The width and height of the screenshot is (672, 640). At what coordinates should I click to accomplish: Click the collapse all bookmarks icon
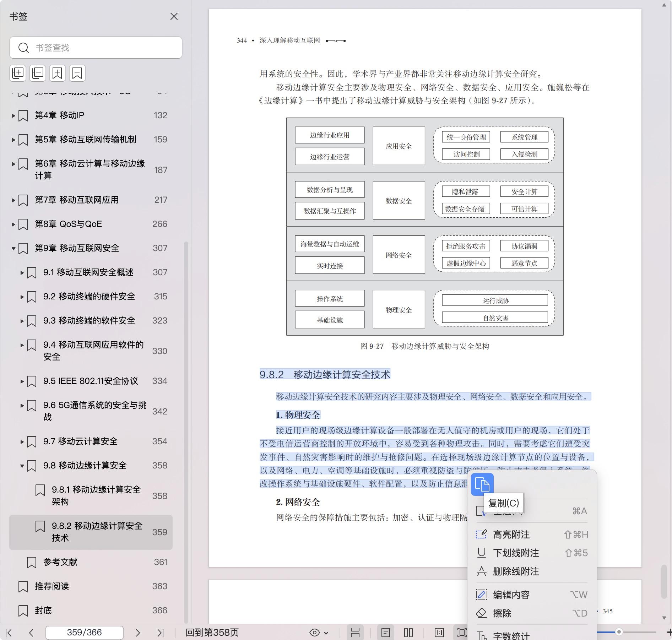(38, 73)
